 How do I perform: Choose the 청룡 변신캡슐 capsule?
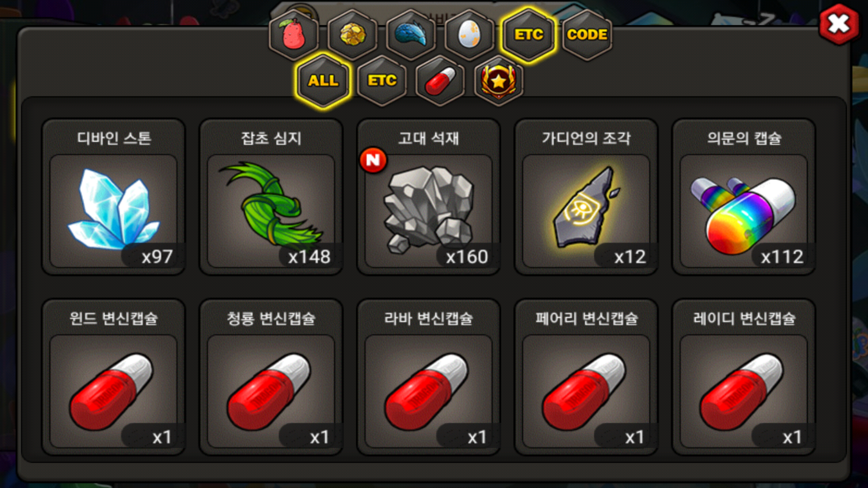point(271,377)
